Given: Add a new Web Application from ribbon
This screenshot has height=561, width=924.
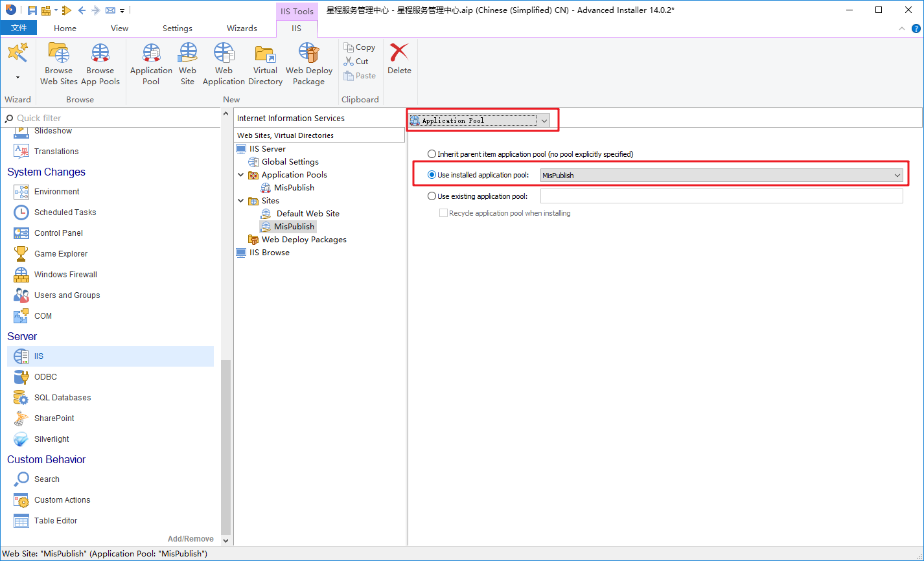Looking at the screenshot, I should [224, 64].
